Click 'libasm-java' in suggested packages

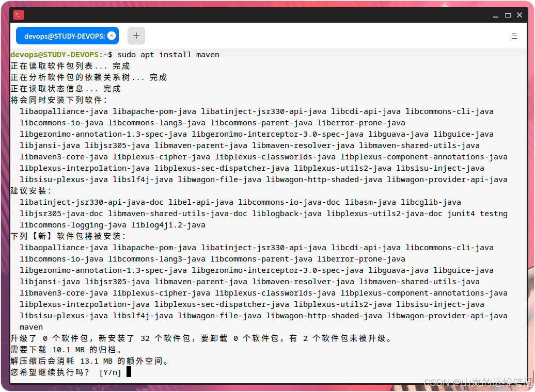(x=371, y=202)
